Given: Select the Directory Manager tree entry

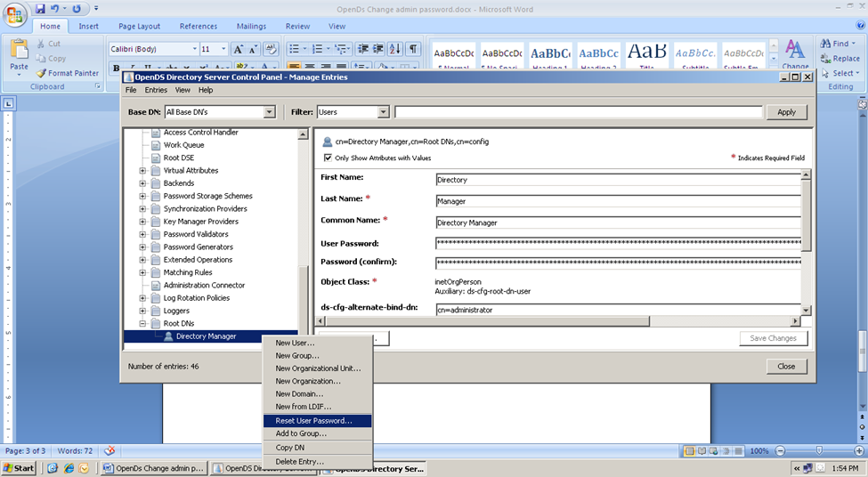Looking at the screenshot, I should click(x=206, y=336).
